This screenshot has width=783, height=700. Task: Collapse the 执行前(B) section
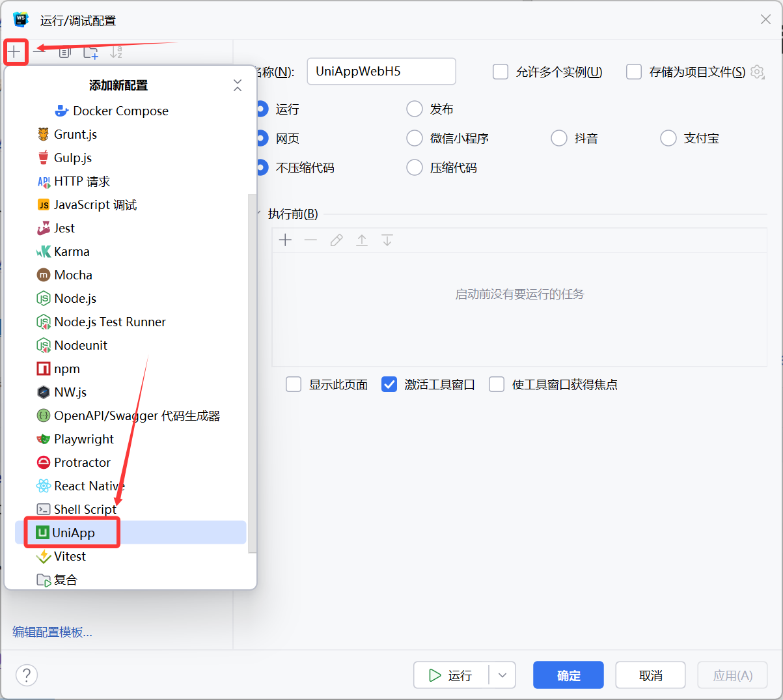pyautogui.click(x=258, y=214)
